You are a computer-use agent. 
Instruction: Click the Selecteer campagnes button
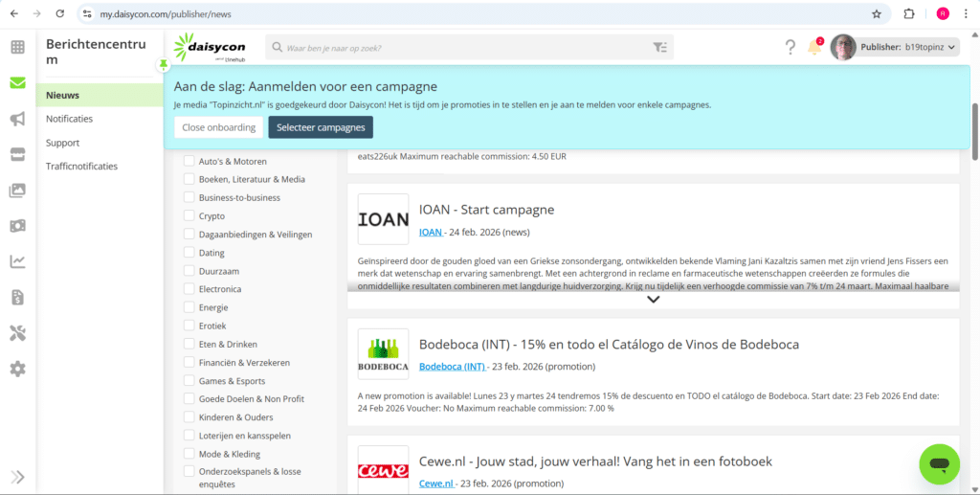coord(321,127)
